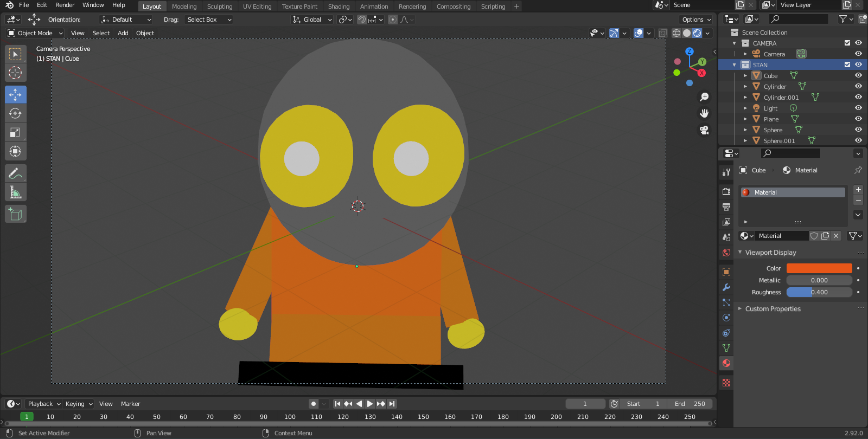Open the Keying dropdown in timeline
The height and width of the screenshot is (439, 868).
(79, 404)
